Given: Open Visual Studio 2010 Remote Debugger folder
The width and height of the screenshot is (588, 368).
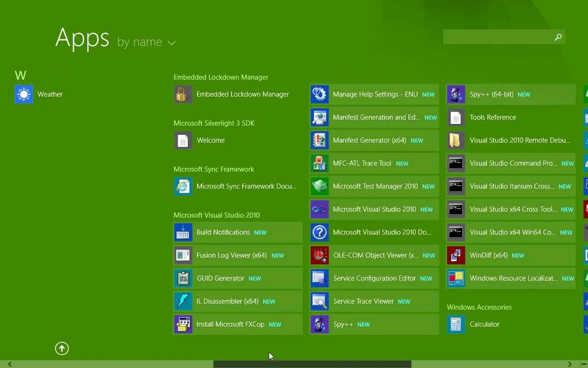Looking at the screenshot, I should [x=511, y=140].
